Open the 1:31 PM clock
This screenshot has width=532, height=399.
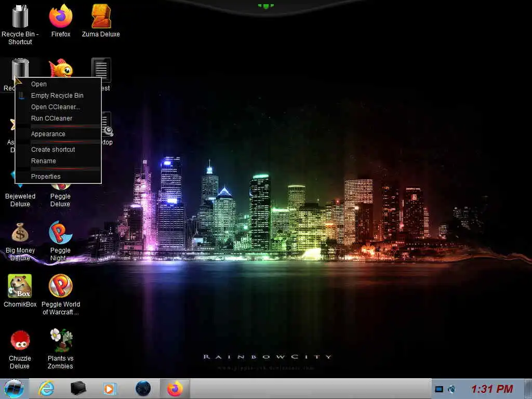(492, 389)
